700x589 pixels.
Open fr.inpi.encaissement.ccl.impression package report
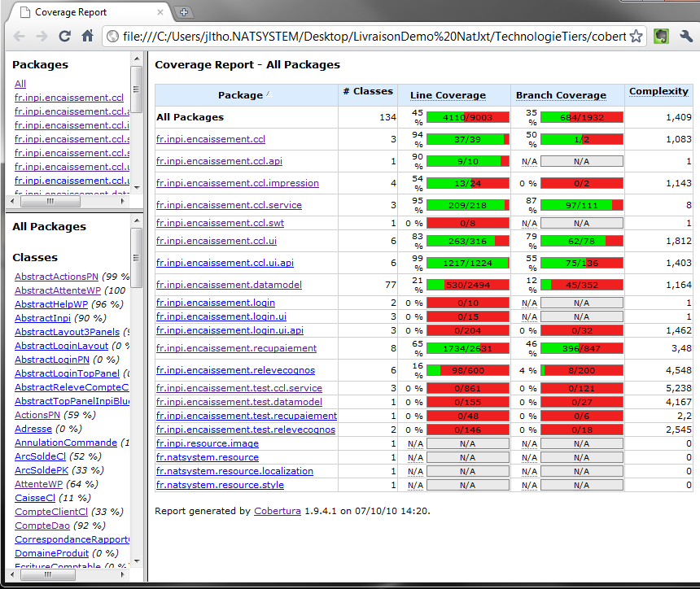237,183
